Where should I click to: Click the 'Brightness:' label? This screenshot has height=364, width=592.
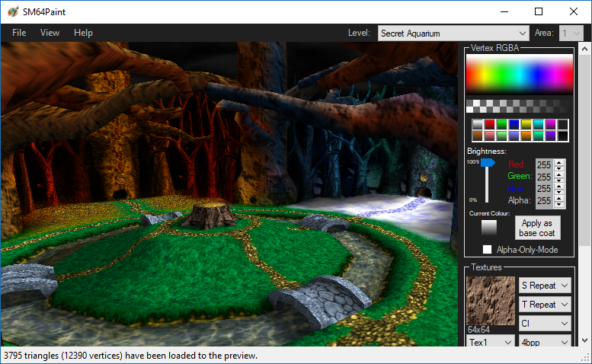(487, 152)
